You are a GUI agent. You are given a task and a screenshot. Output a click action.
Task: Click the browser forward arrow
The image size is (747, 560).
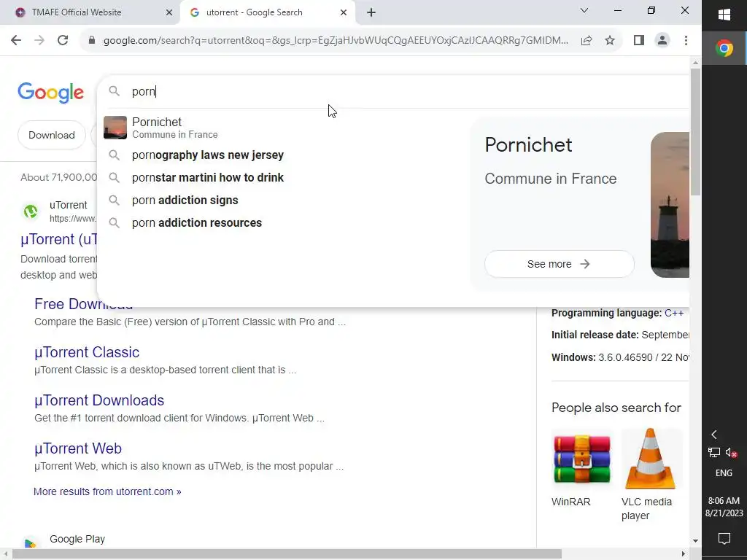coord(39,41)
